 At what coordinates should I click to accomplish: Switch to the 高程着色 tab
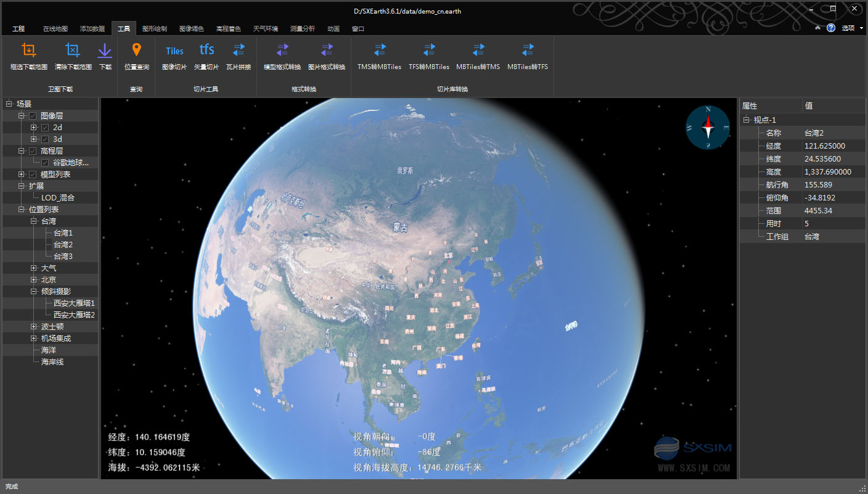pyautogui.click(x=228, y=28)
